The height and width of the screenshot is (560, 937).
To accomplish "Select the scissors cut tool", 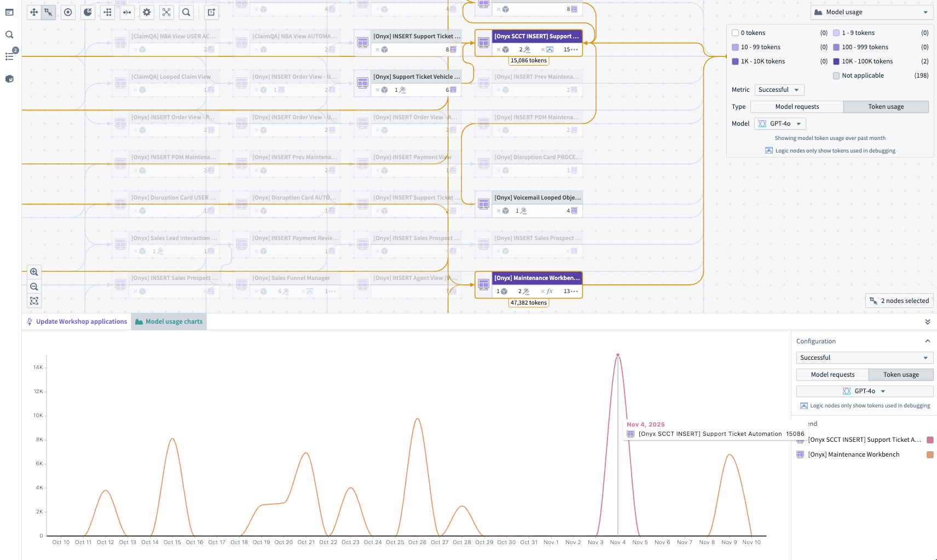I will click(166, 12).
